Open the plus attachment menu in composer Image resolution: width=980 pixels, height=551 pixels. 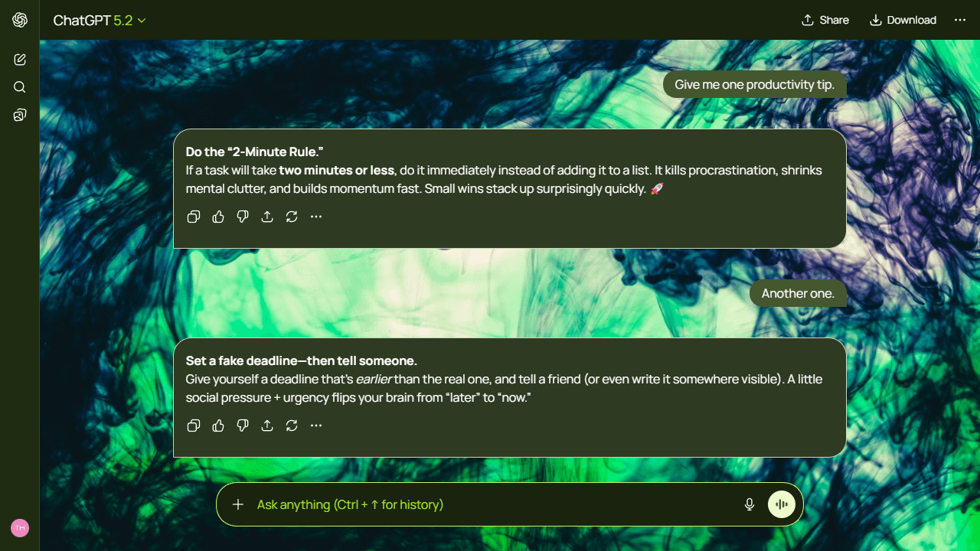pos(238,504)
